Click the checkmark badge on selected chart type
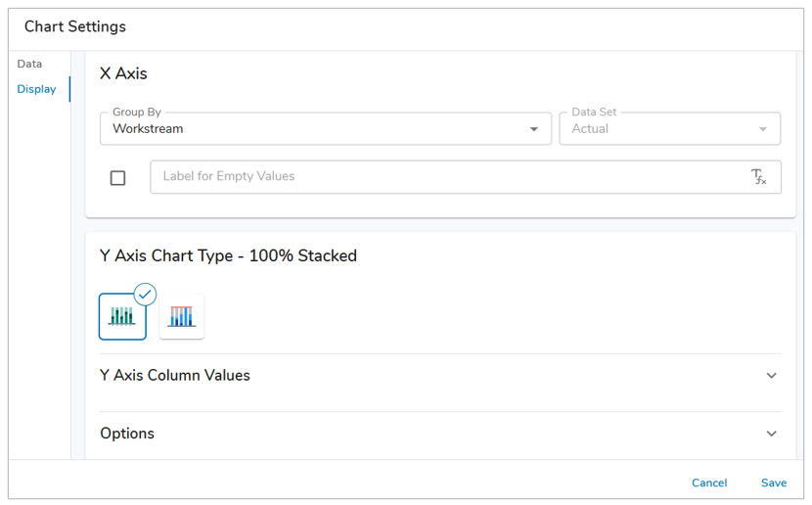The height and width of the screenshot is (505, 812). tap(146, 294)
